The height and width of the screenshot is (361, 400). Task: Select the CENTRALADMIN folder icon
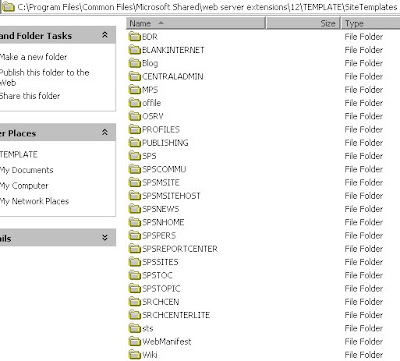[135, 76]
